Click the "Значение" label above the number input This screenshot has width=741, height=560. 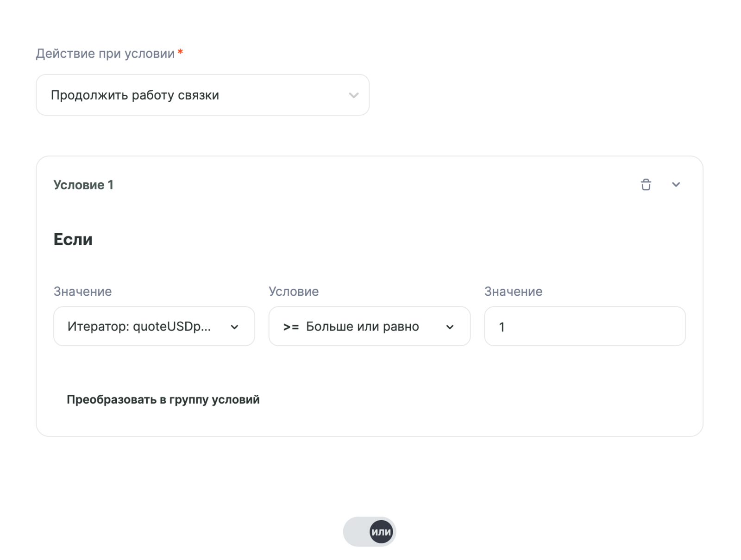coord(513,291)
